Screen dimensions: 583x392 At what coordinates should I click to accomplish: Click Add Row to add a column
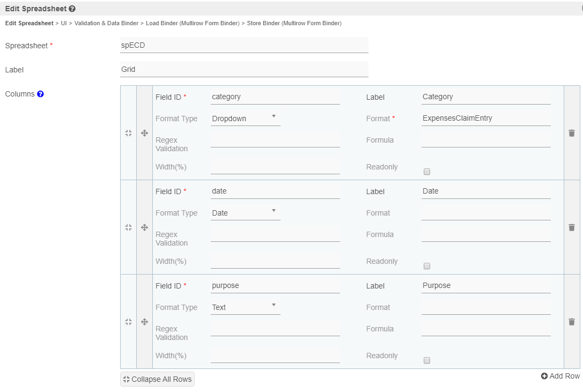click(x=560, y=376)
